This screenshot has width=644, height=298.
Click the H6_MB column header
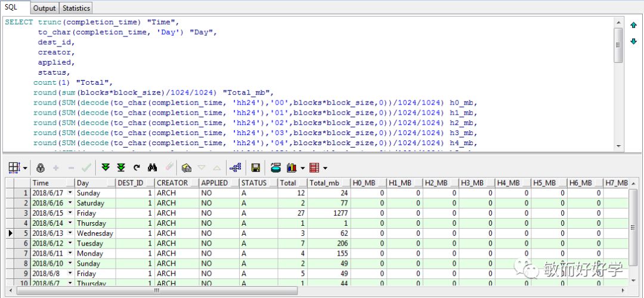point(585,183)
